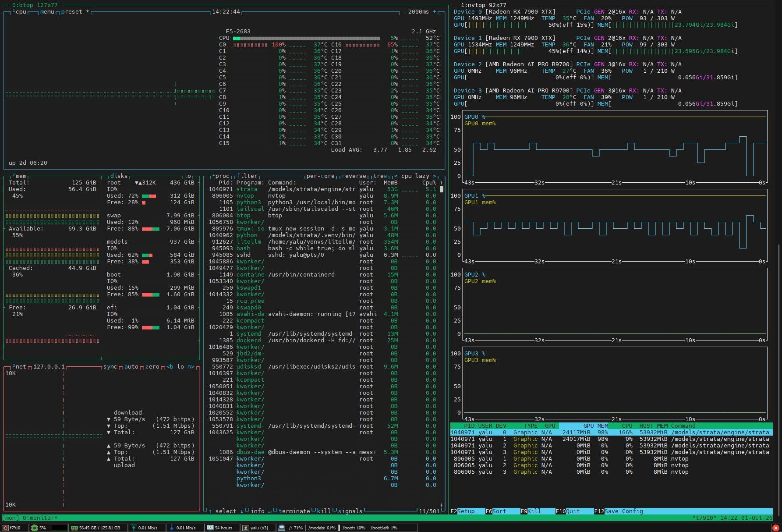Viewport: 782px width, 532px height.
Task: Select the tmux window 0:monitor tab
Action: [x=40, y=518]
